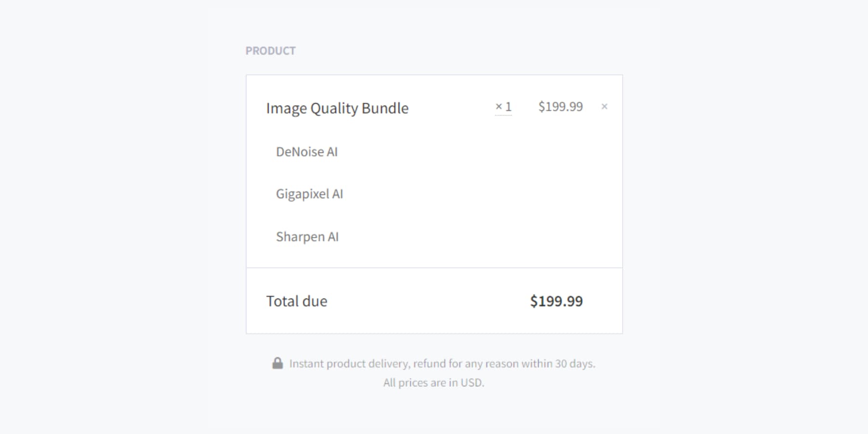868x434 pixels.
Task: Click the refund policy text
Action: tap(442, 364)
